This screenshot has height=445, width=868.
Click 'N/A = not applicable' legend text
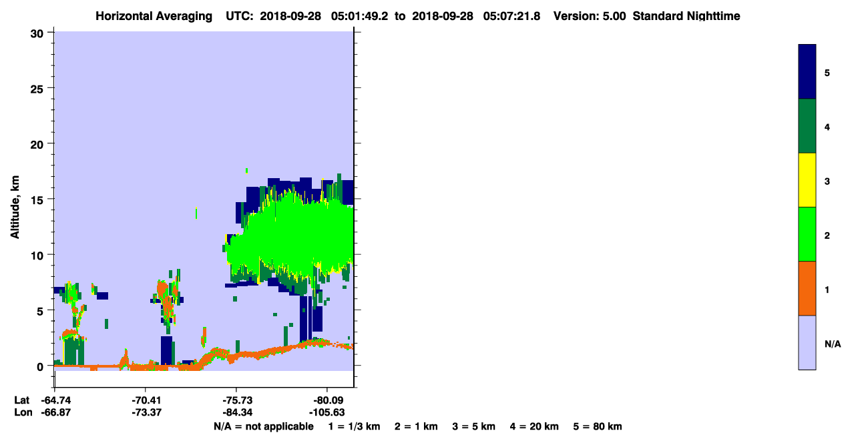click(x=263, y=426)
